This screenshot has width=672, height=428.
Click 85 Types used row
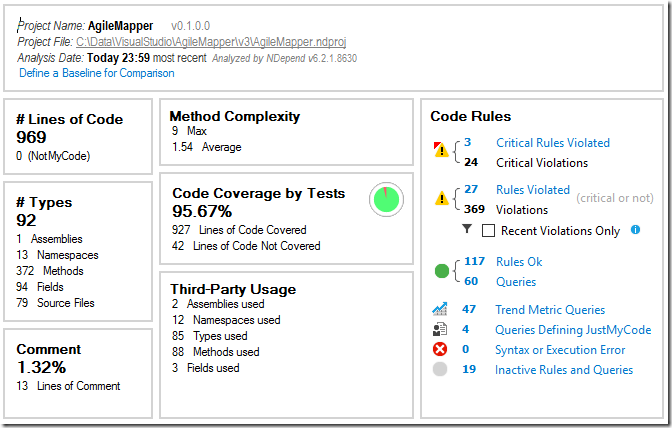[210, 336]
